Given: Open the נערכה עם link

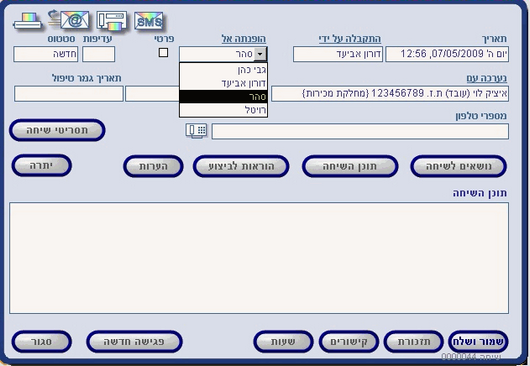Looking at the screenshot, I should click(487, 78).
